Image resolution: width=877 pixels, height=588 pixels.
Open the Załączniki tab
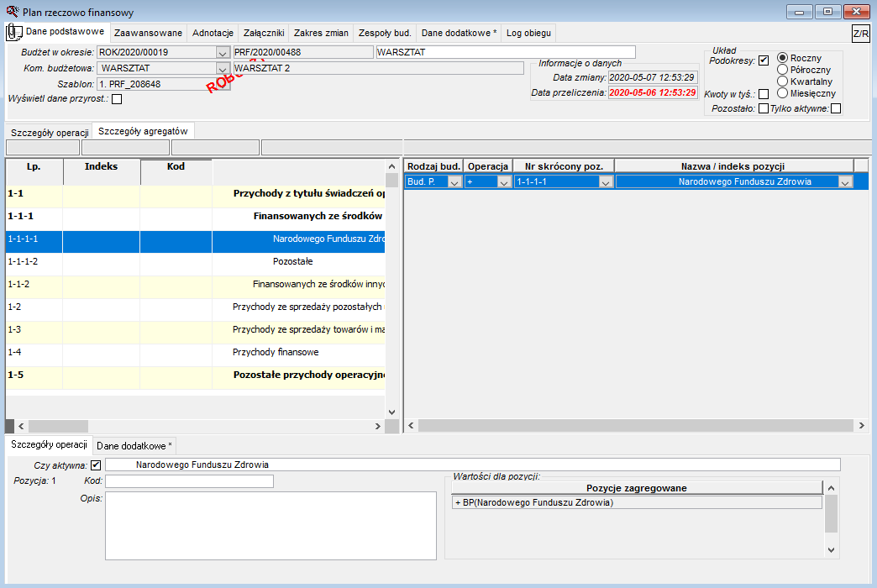click(264, 33)
